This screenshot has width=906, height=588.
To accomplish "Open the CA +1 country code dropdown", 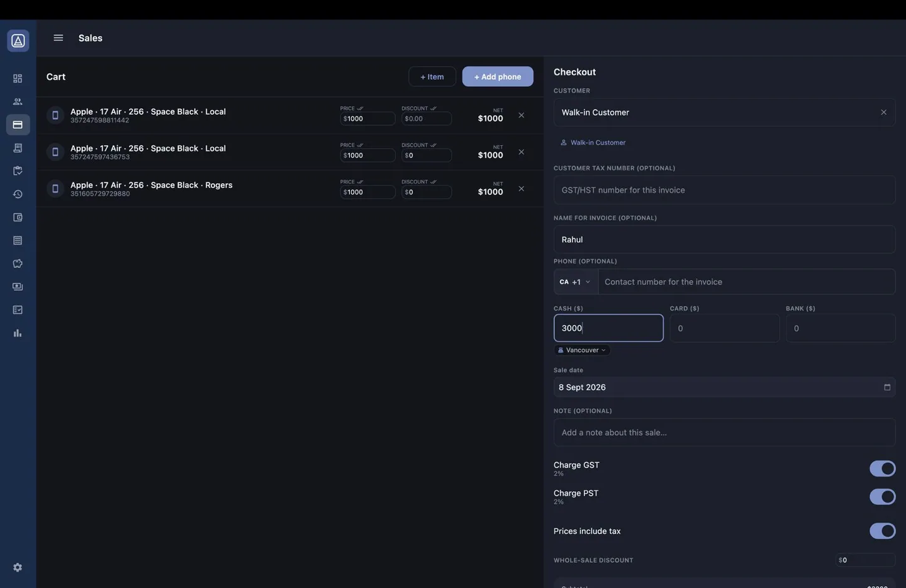I will coord(575,282).
